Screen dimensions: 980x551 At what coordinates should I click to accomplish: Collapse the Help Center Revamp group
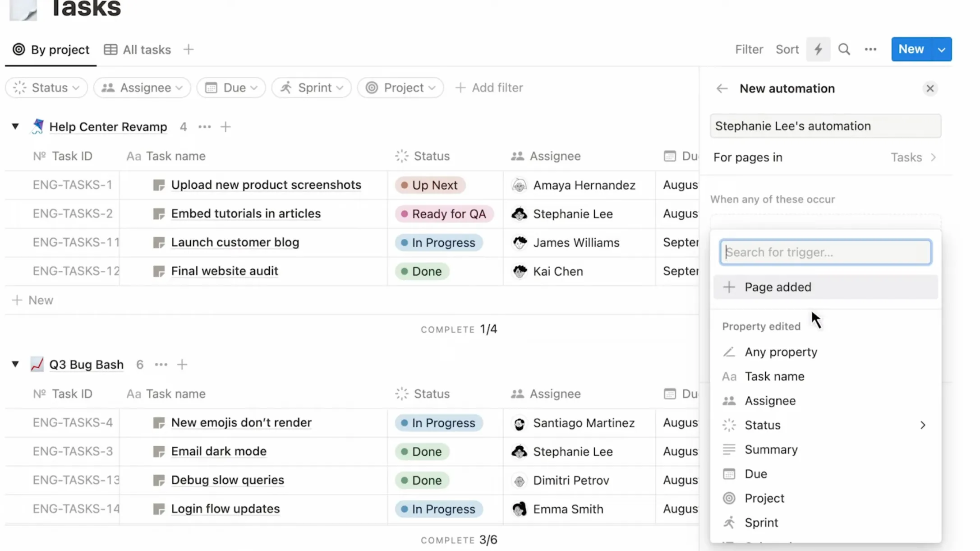click(15, 126)
